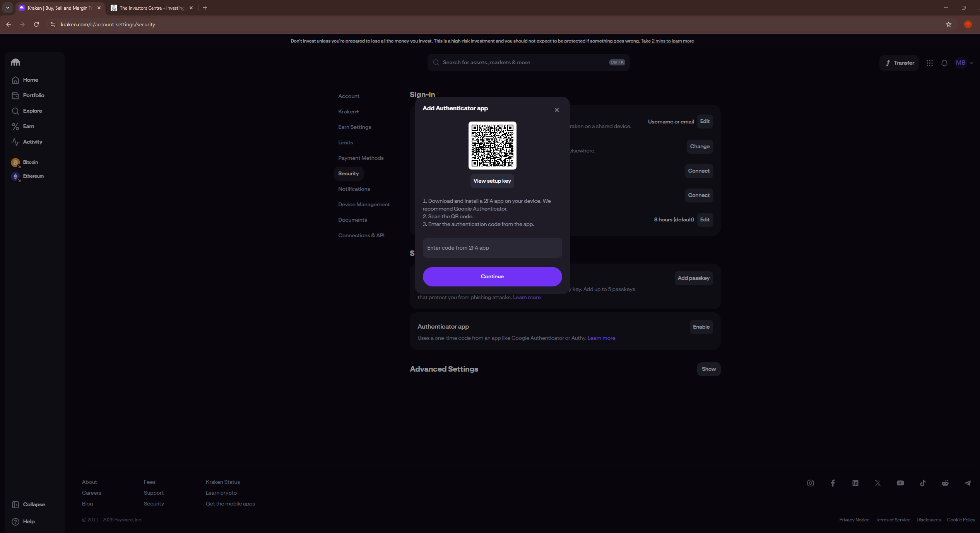
Task: Click the upper Connect button
Action: click(699, 171)
